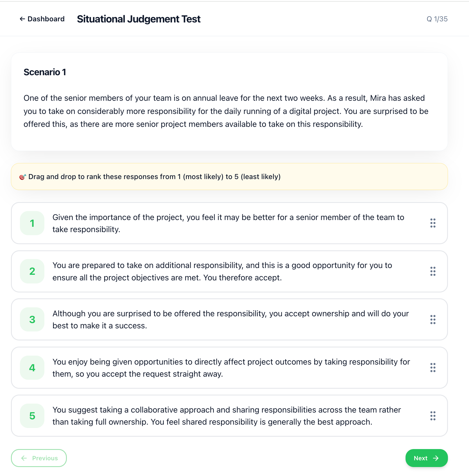Screen dimensions: 469x476
Task: Click the rank 4 number badge
Action: tap(32, 368)
